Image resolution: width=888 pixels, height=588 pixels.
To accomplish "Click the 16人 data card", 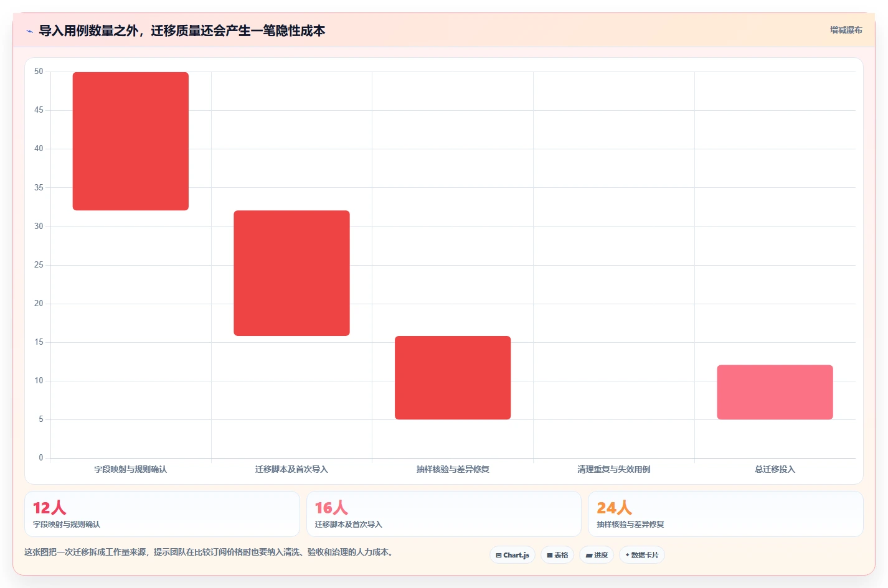I will tap(443, 514).
